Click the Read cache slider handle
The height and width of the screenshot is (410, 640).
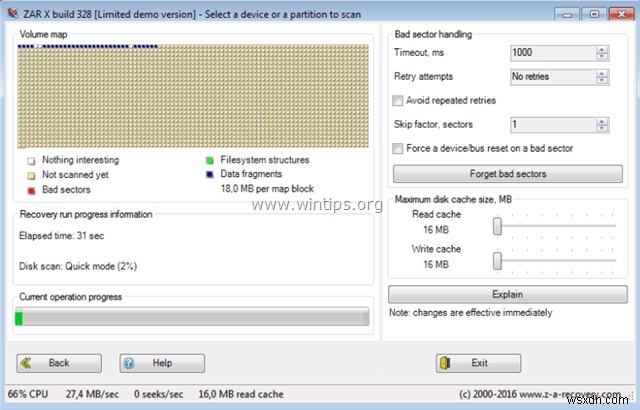point(497,226)
